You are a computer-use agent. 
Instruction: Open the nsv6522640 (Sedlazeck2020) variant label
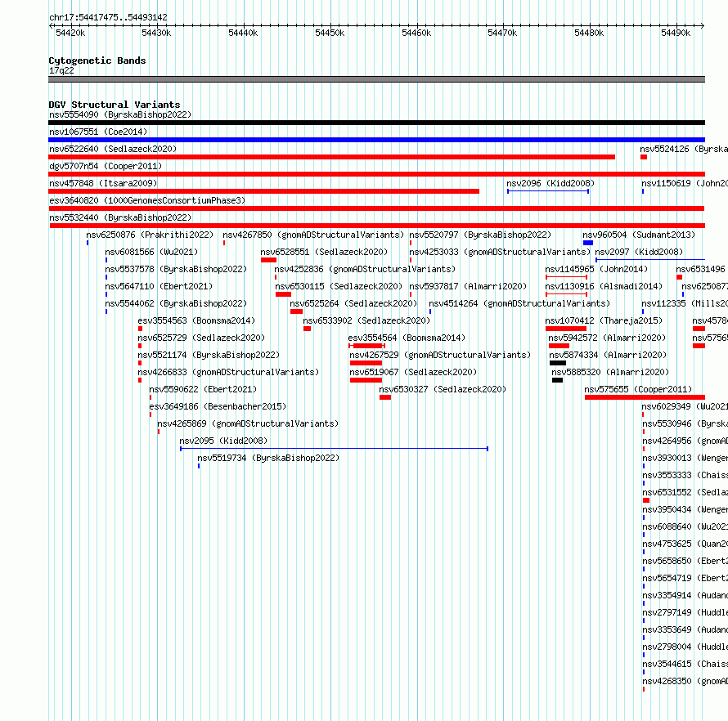click(113, 149)
